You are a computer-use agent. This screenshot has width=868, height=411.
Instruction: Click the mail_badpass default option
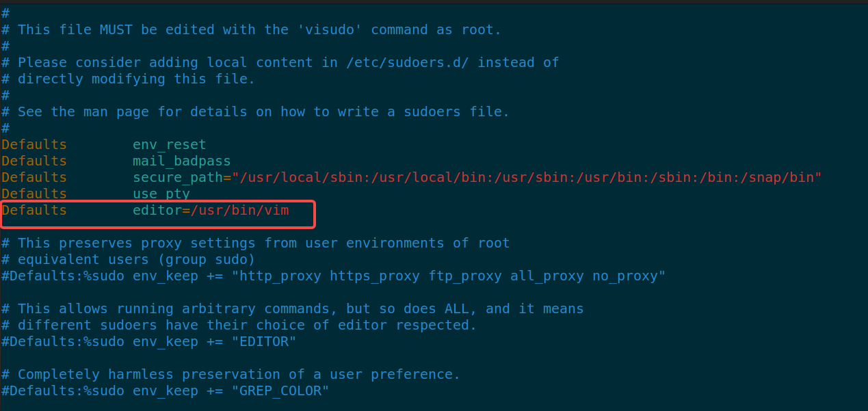click(181, 161)
